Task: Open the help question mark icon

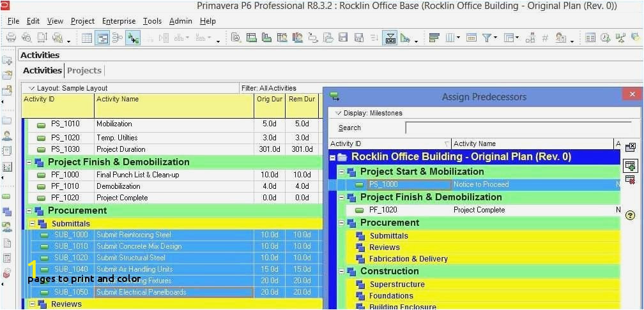Action: click(631, 216)
